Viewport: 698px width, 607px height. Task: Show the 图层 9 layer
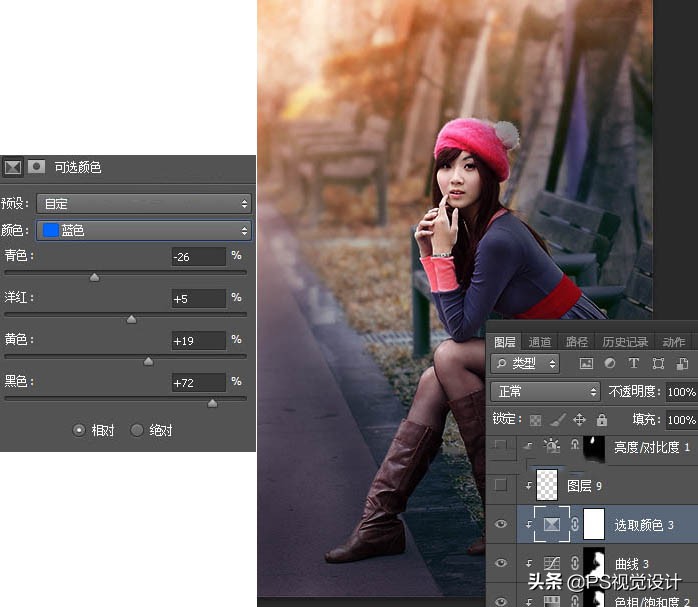tap(501, 485)
